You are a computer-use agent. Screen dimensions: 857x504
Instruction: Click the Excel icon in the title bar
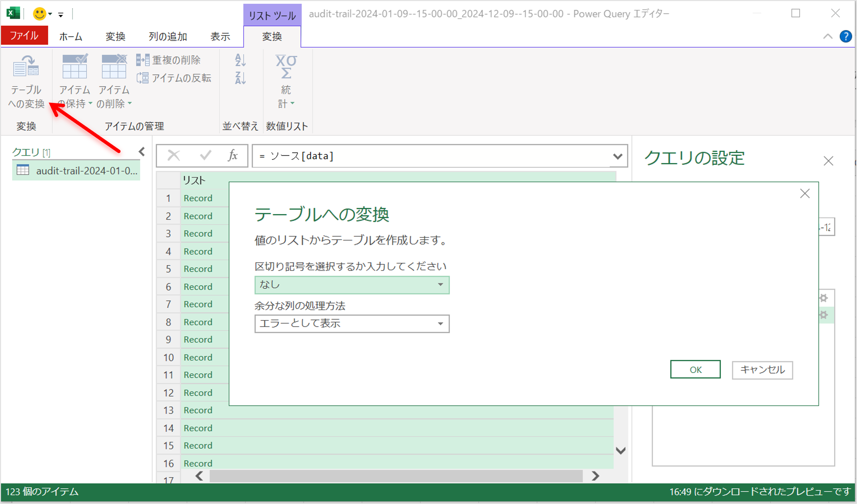click(13, 13)
